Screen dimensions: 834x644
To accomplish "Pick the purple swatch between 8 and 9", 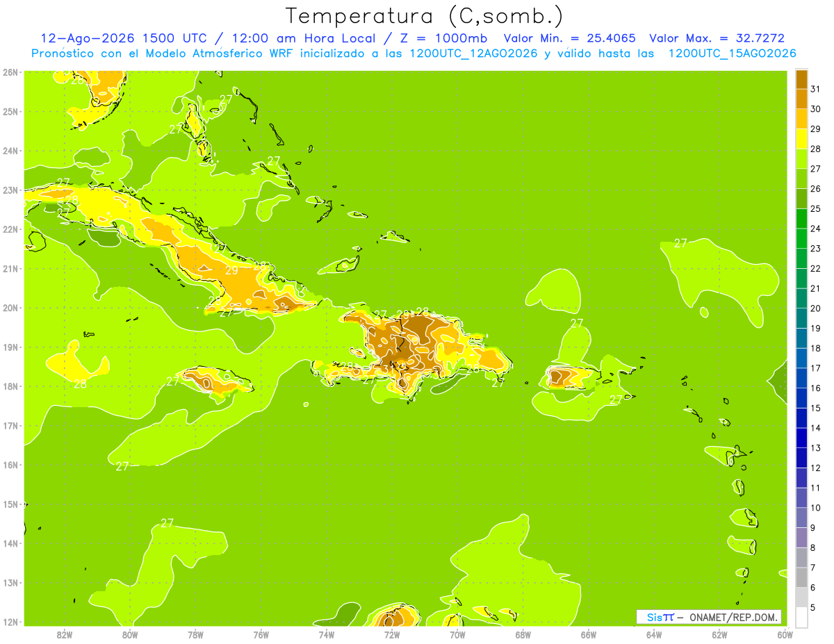I will (x=801, y=538).
